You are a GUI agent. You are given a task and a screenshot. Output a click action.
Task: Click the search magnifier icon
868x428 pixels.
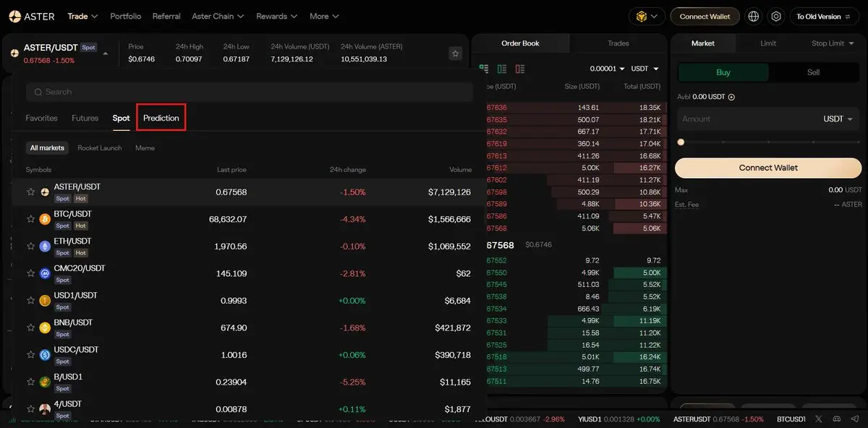point(38,92)
